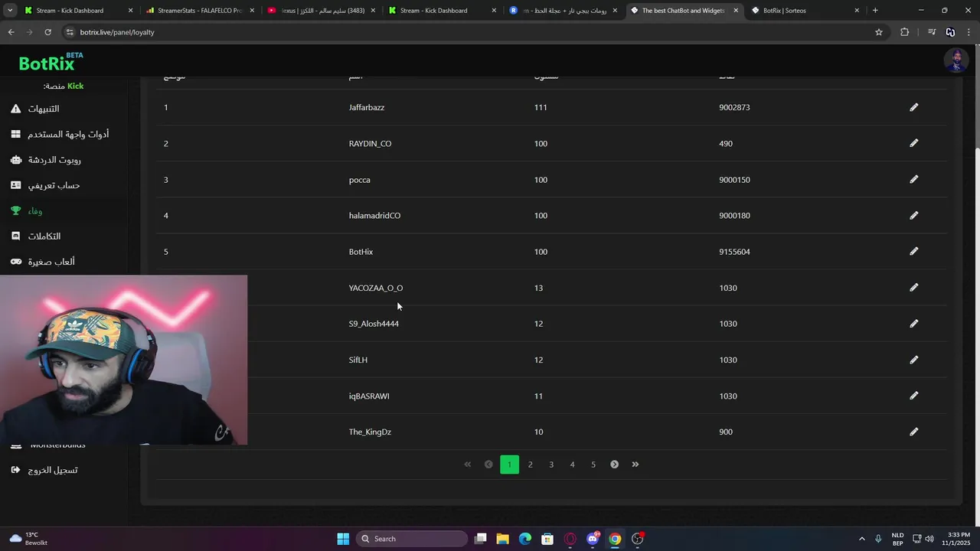This screenshot has width=980, height=551.
Task: Click edit pencil for SiflH
Action: click(913, 360)
